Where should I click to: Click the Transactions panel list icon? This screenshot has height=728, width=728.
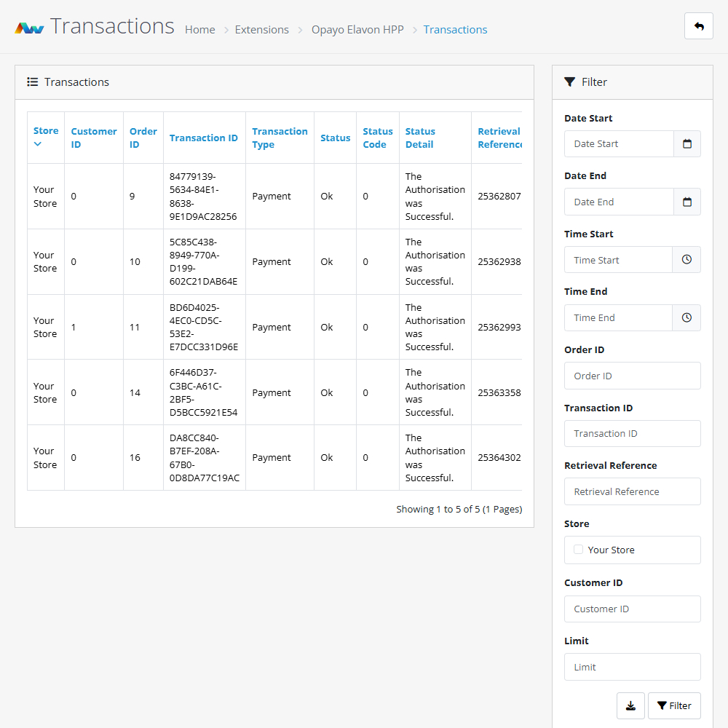point(33,82)
